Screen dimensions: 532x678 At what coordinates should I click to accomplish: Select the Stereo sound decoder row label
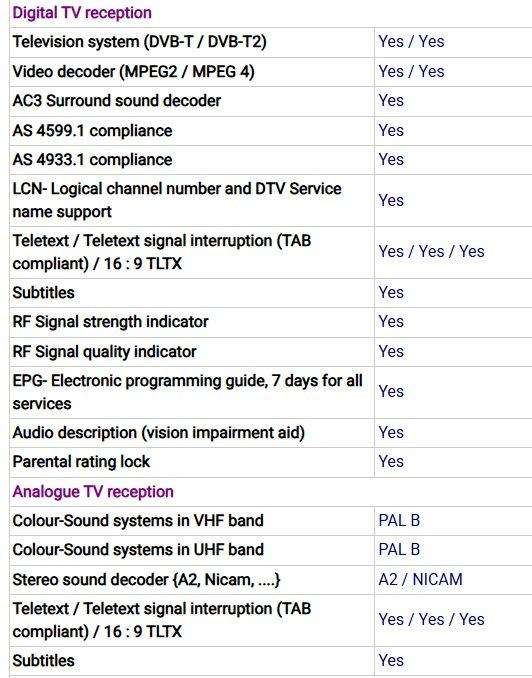146,579
